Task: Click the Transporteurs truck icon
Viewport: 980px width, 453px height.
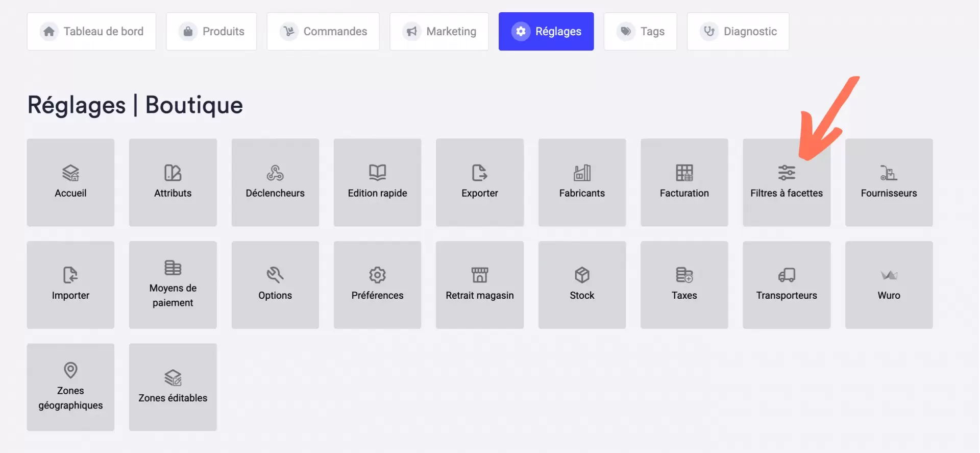Action: coord(787,275)
